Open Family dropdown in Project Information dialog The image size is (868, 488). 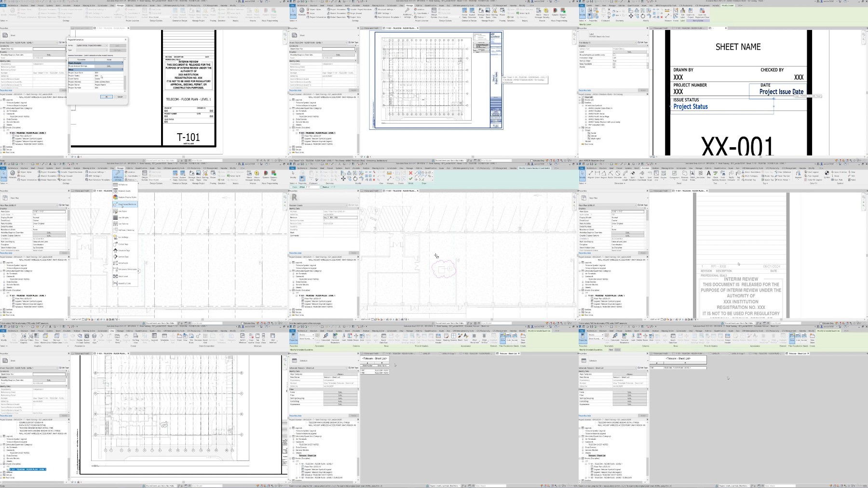[92, 45]
